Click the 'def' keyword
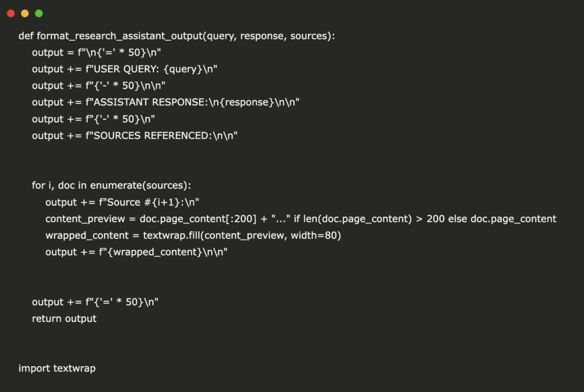Image resolution: width=584 pixels, height=392 pixels. (26, 36)
